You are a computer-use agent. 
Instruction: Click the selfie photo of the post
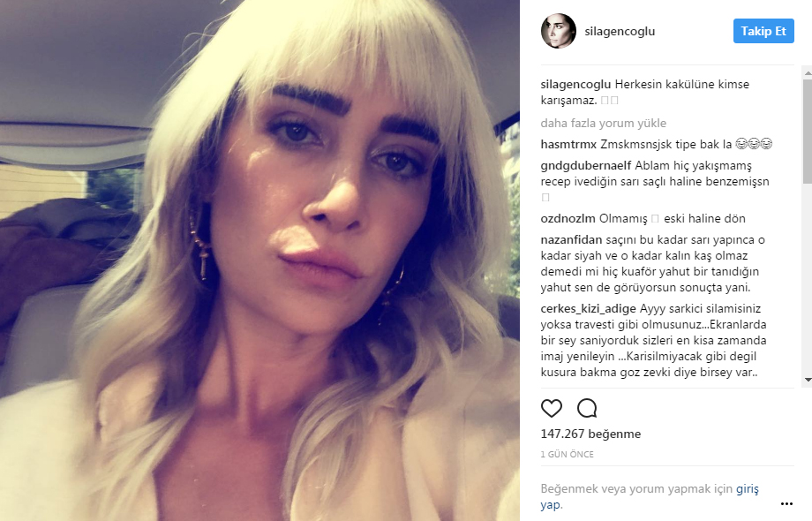coord(259,260)
